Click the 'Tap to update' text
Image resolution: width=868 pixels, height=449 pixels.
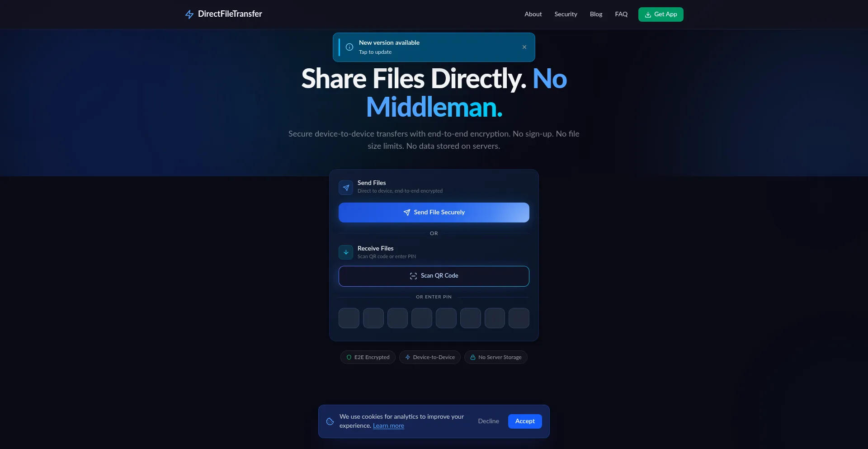(375, 52)
